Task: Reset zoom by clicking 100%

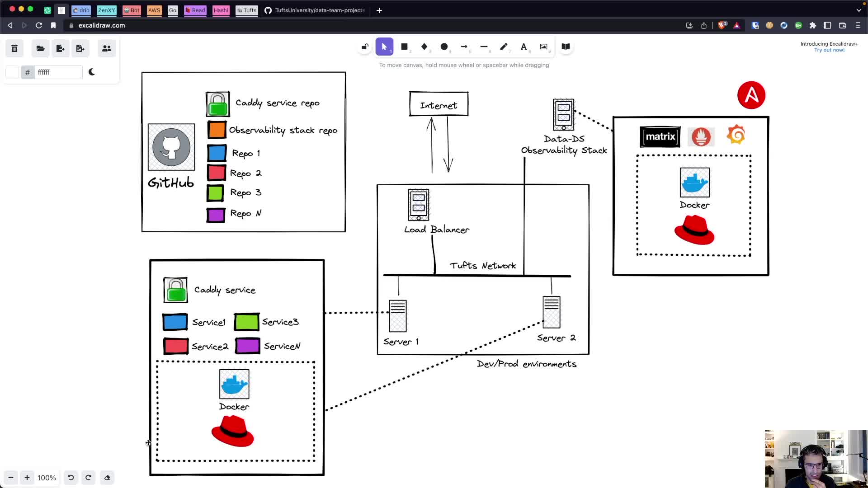Action: (47, 478)
